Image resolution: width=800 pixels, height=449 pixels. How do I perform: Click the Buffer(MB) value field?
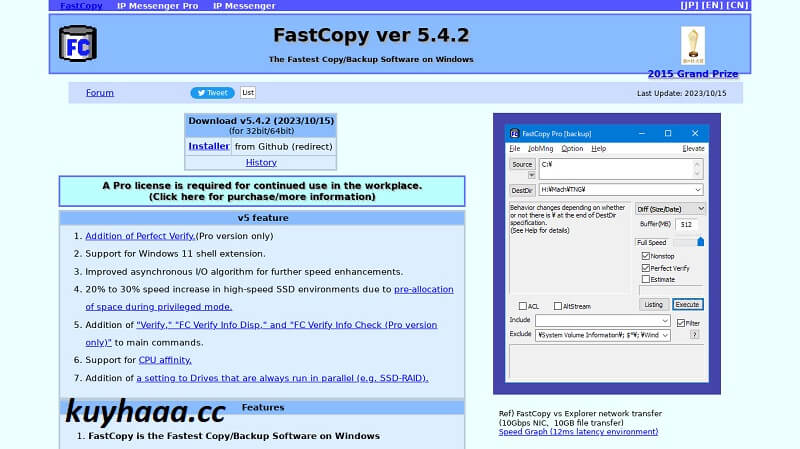(686, 224)
